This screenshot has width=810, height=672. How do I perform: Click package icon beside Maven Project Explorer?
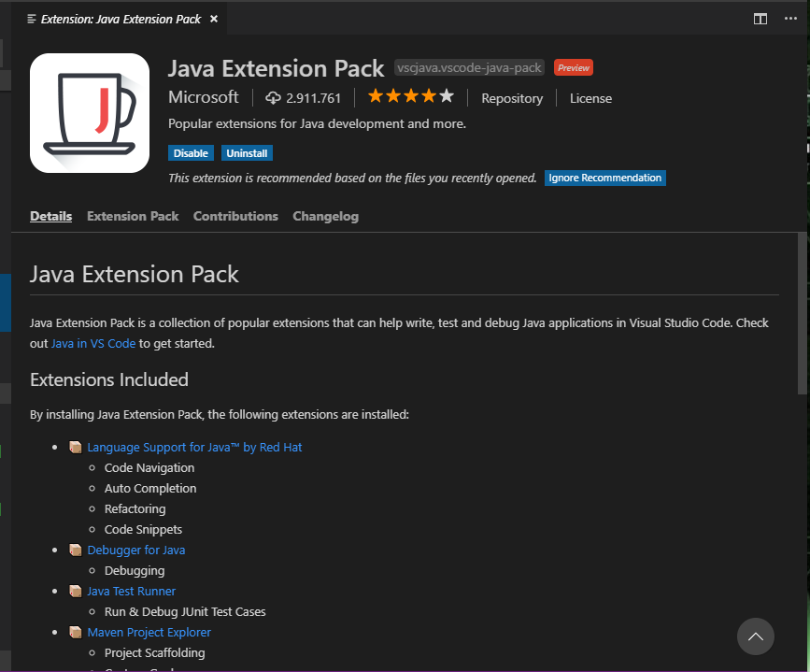(x=76, y=632)
